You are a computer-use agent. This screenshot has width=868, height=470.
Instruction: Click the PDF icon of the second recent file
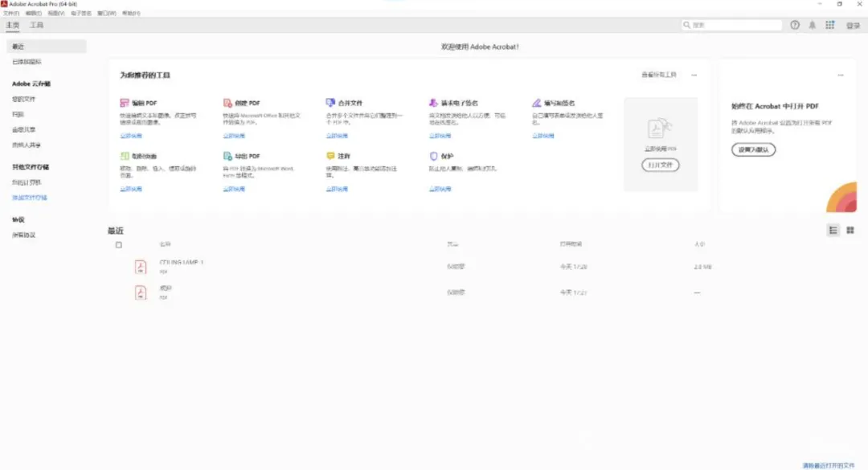141,292
